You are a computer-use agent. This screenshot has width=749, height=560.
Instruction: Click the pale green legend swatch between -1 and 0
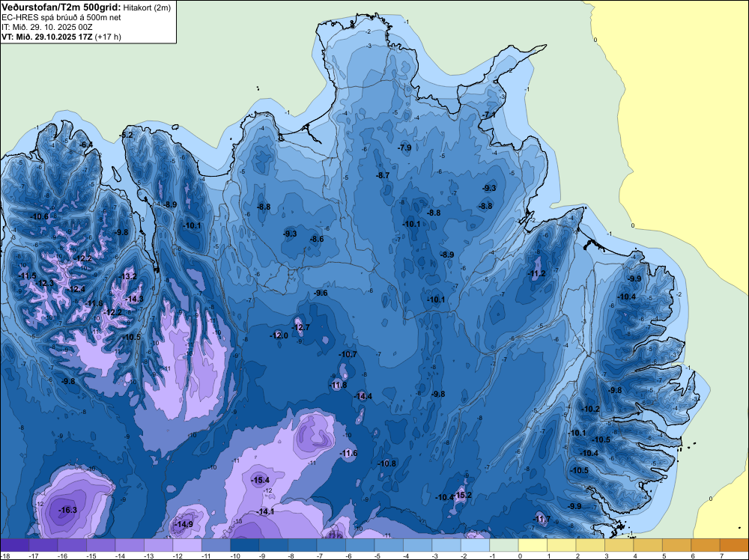pos(504,545)
